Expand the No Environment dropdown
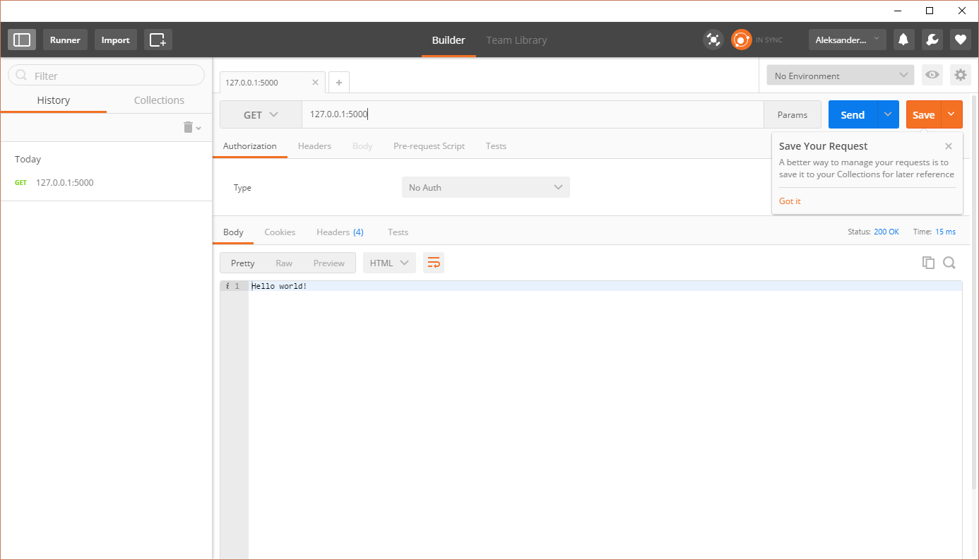This screenshot has height=560, width=979. pos(840,76)
